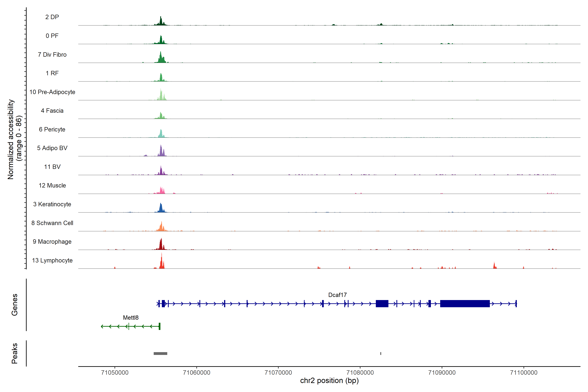Click the 9 Macrophage track label
The width and height of the screenshot is (588, 392).
click(x=52, y=242)
